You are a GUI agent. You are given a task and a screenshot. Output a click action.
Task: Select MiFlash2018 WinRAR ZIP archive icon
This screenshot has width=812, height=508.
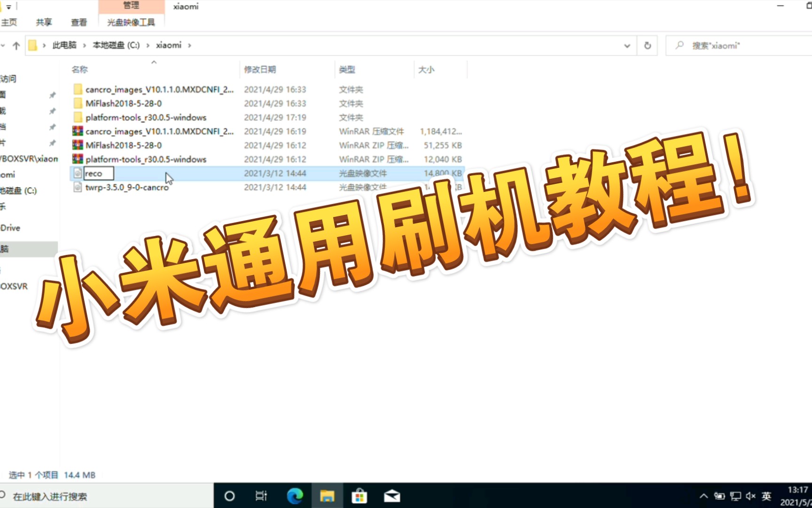pos(78,145)
